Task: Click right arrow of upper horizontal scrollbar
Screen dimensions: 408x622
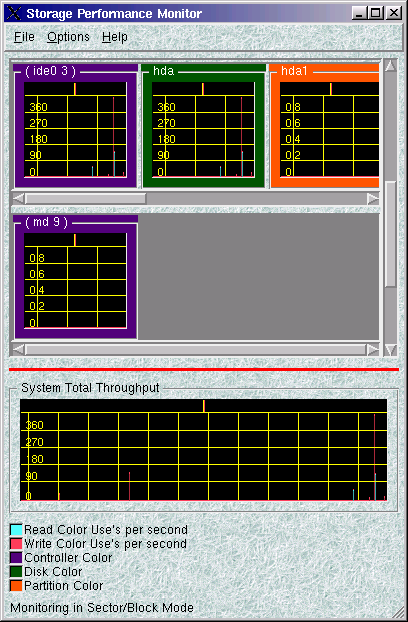Action: [x=373, y=198]
